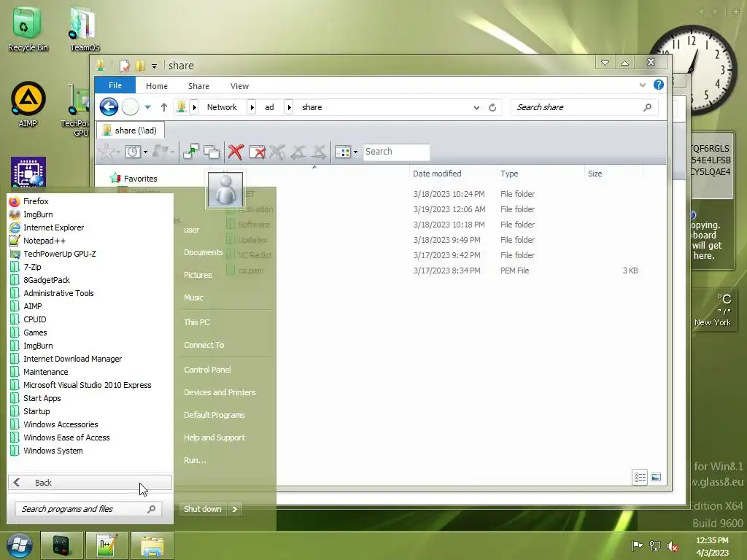This screenshot has height=560, width=747.
Task: Open Devices and Printers from Start menu
Action: click(x=220, y=392)
